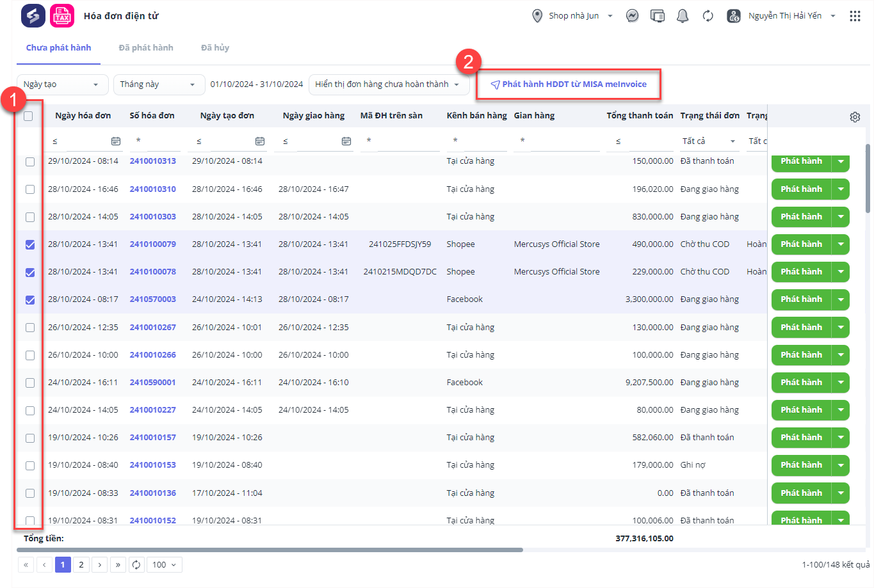Click the screen monitor icon in header
This screenshot has width=874, height=588.
pos(658,16)
